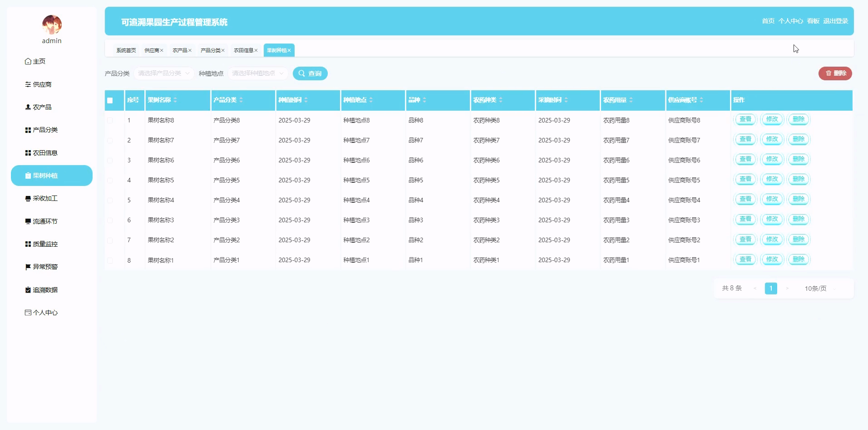
Task: Sort by 品种 column arrows
Action: click(x=424, y=100)
